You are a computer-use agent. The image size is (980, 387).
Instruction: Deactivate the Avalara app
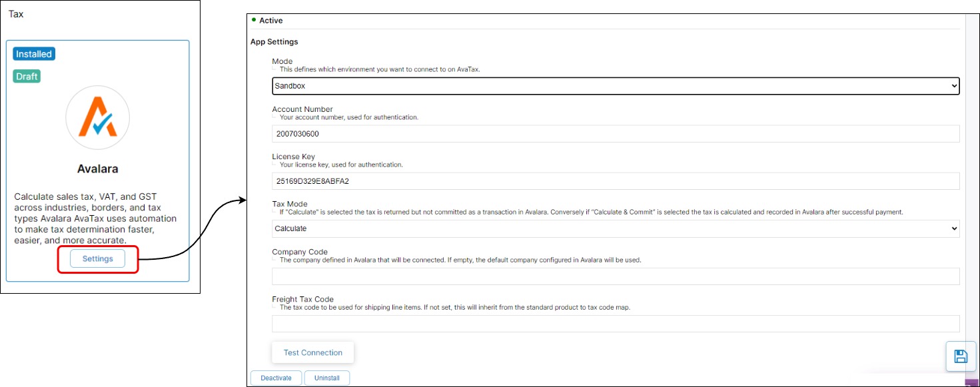coord(276,378)
